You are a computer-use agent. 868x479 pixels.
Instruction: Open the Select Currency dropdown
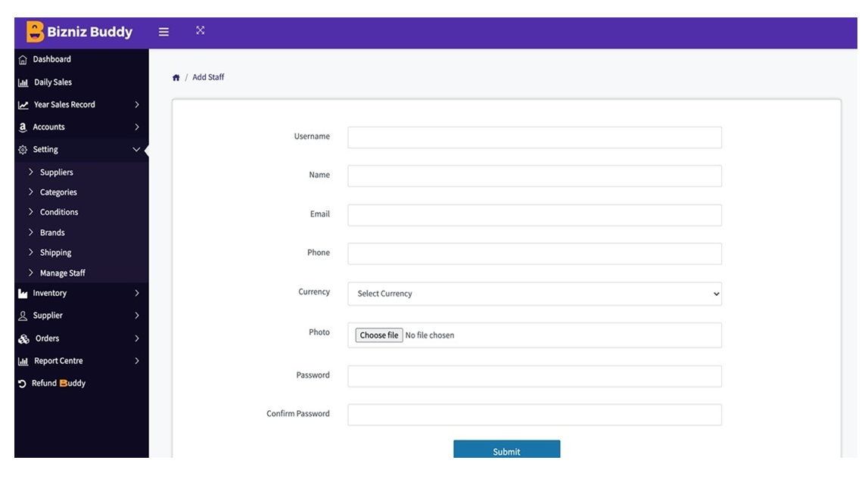[x=535, y=294]
